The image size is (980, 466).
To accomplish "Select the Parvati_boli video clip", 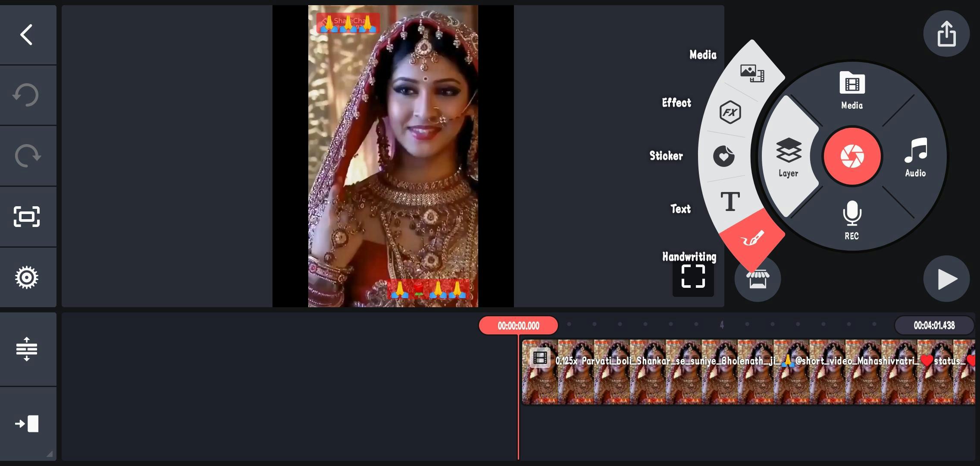I will click(x=748, y=372).
